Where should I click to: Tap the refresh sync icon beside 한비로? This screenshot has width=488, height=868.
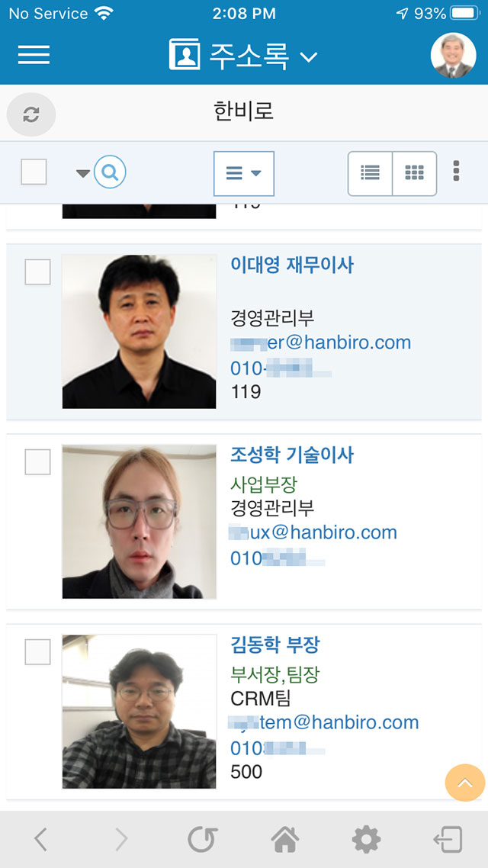[31, 114]
